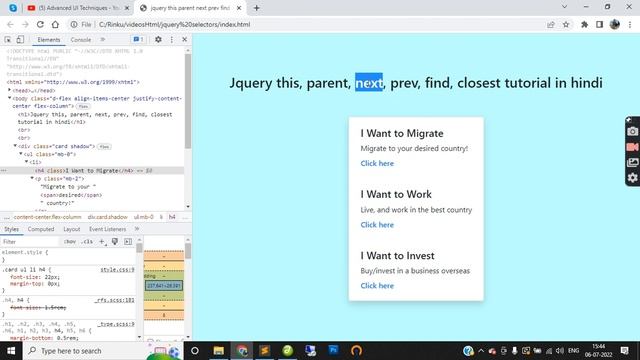
Task: Select div.card.shadow in the breadcrumb
Action: [108, 217]
